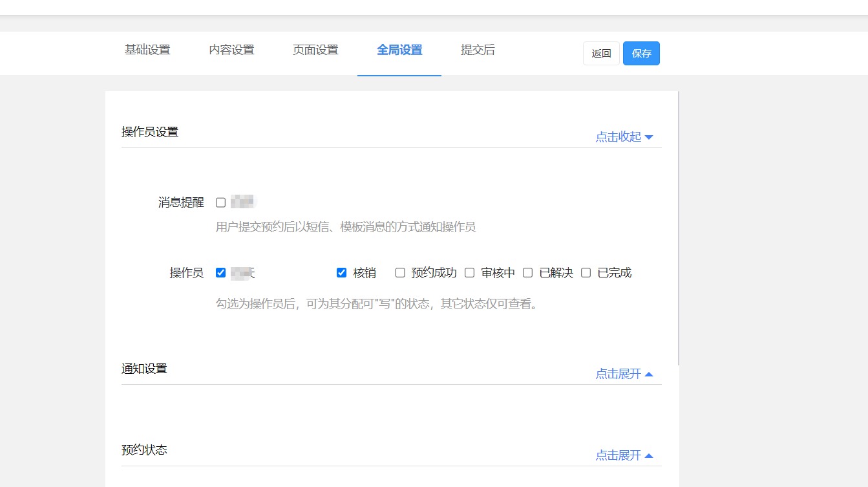868x487 pixels.
Task: Uncheck the checked 操作员 user checkbox
Action: [x=221, y=273]
